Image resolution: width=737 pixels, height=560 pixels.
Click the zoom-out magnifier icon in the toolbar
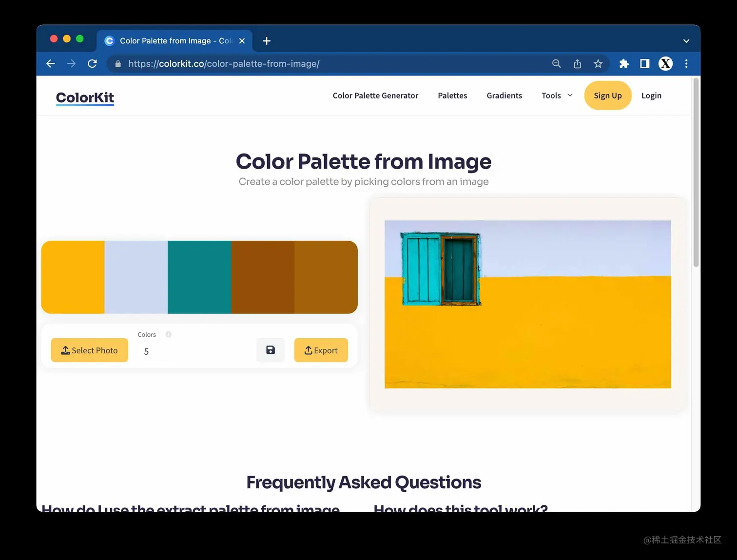click(x=556, y=63)
